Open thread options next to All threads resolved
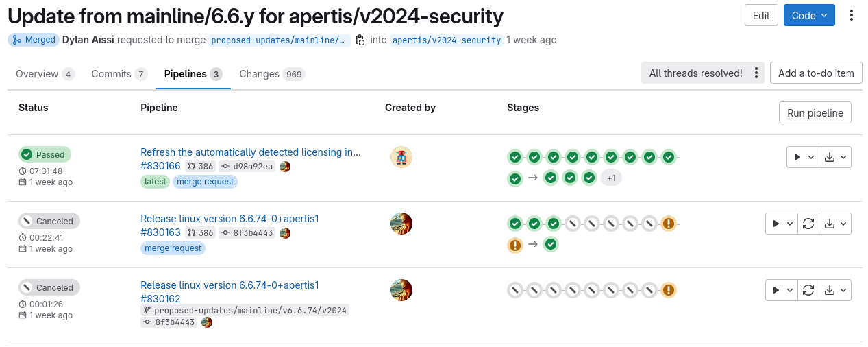The width and height of the screenshot is (868, 347). tap(756, 73)
